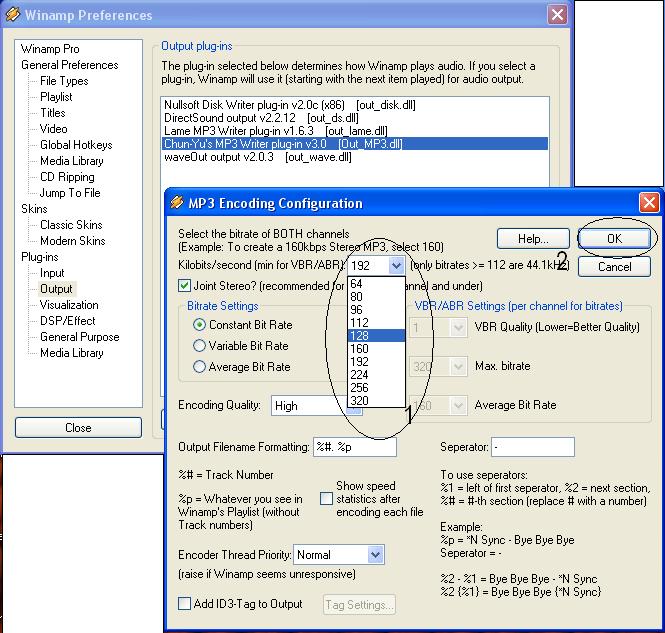Click the OK button in MP3 Encoding Configuration
665x633 pixels.
614,239
